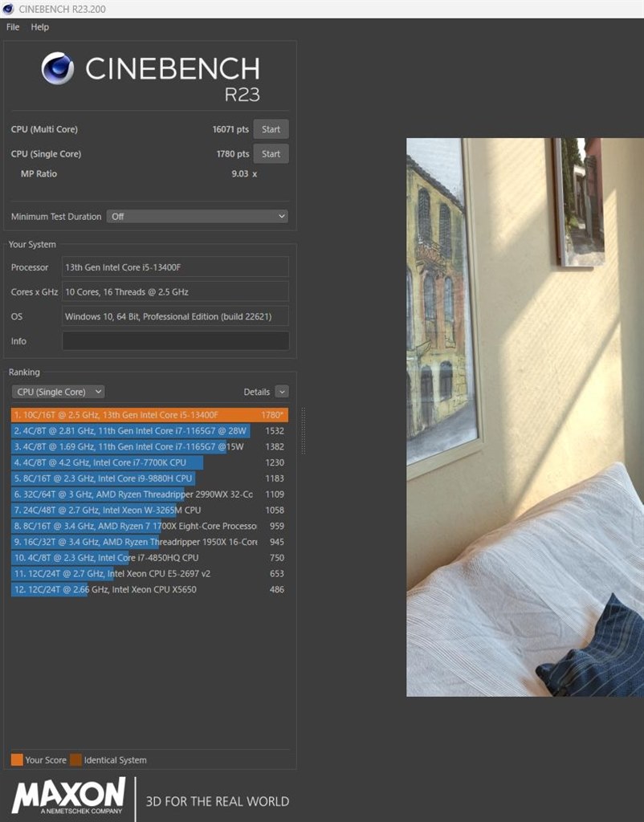Image resolution: width=644 pixels, height=822 pixels.
Task: Select ranking row 4 Core i7-7700K
Action: [x=149, y=462]
